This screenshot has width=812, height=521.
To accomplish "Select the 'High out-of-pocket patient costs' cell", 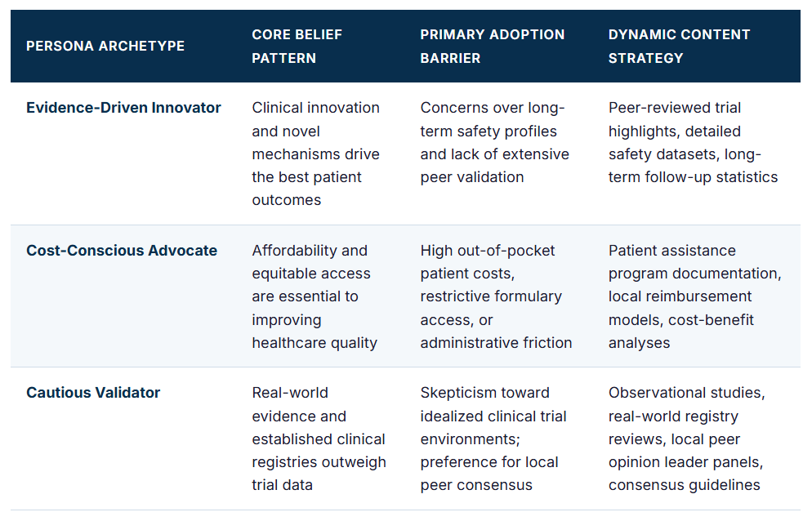I will (496, 296).
